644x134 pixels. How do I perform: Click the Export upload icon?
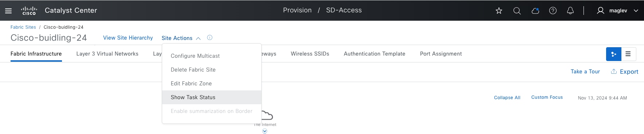coord(614,72)
